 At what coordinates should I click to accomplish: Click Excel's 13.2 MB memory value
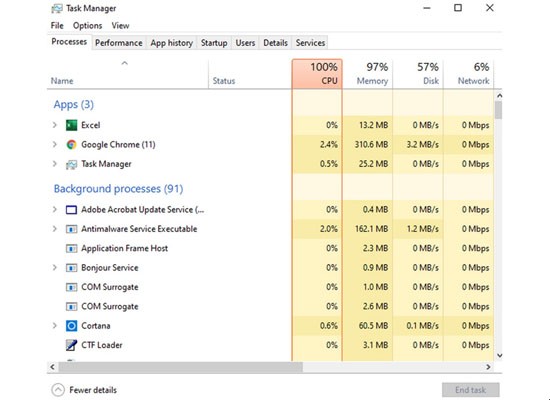pos(373,125)
